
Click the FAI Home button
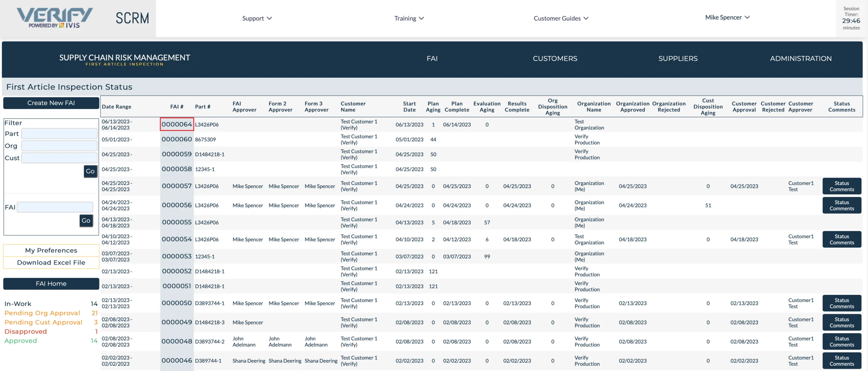coord(51,284)
